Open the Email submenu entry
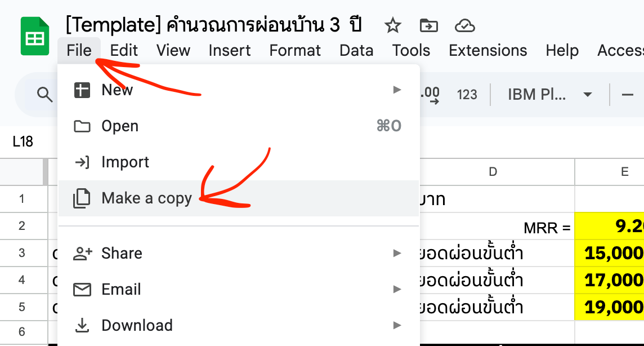 [x=238, y=289]
